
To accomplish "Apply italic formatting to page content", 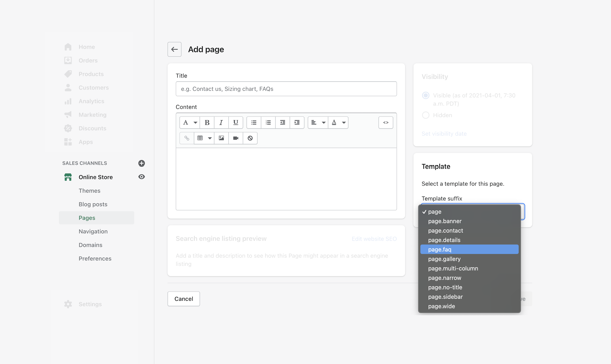I will click(x=221, y=122).
